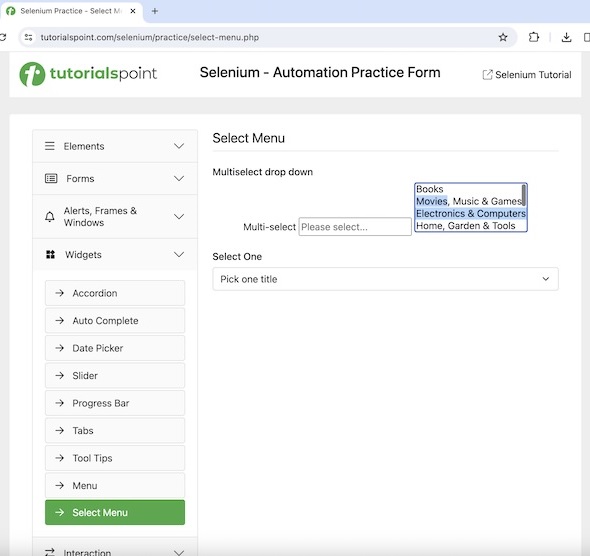The height and width of the screenshot is (556, 590).
Task: Click the Please select input field
Action: tap(355, 227)
